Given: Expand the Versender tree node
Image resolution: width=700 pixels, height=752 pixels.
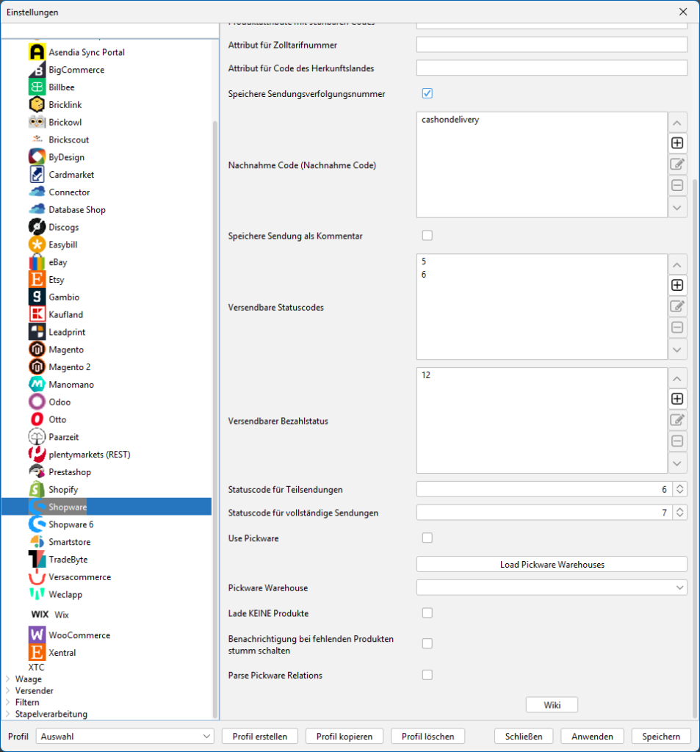Looking at the screenshot, I should pyautogui.click(x=9, y=691).
